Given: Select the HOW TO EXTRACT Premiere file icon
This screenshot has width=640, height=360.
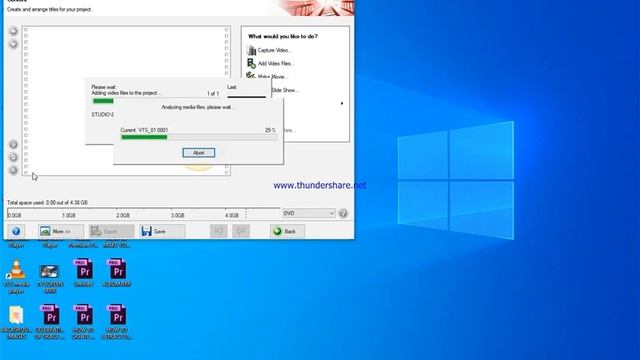Looking at the screenshot, I should click(117, 322).
